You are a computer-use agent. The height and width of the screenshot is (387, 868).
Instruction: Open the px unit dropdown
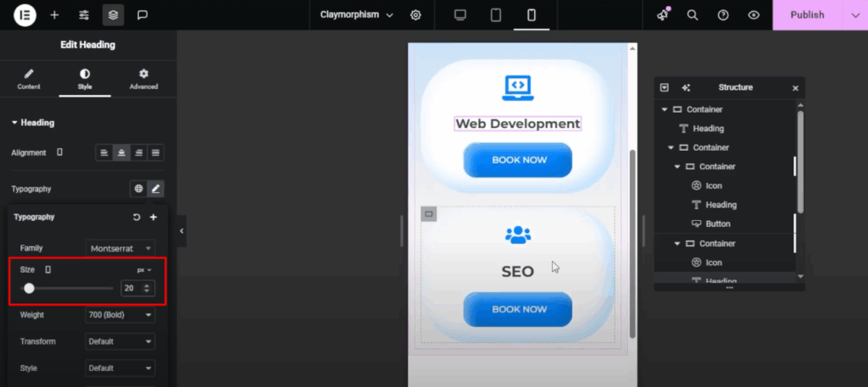pos(144,270)
